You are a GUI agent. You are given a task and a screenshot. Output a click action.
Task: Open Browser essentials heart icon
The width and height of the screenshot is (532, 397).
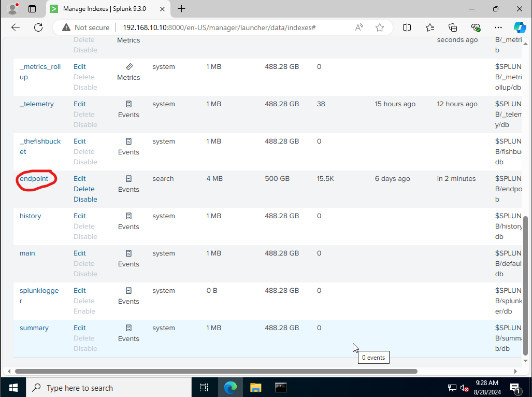[476, 27]
